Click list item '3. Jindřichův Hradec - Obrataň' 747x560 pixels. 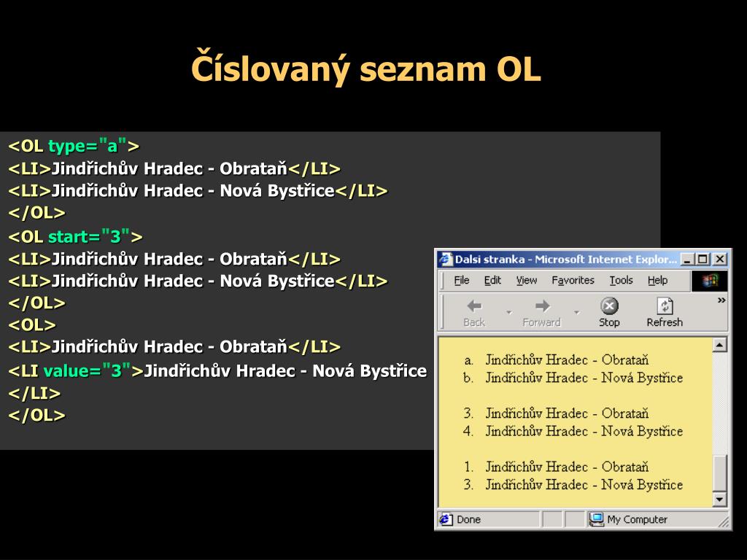[x=557, y=413]
